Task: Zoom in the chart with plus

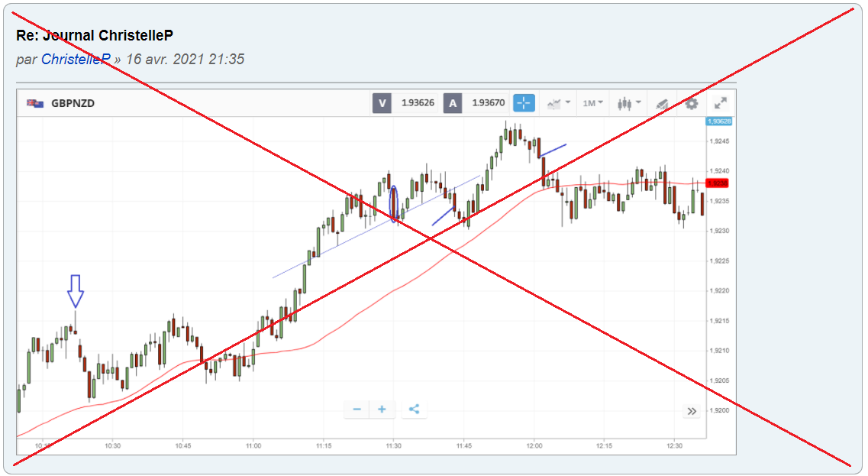Action: [x=382, y=410]
